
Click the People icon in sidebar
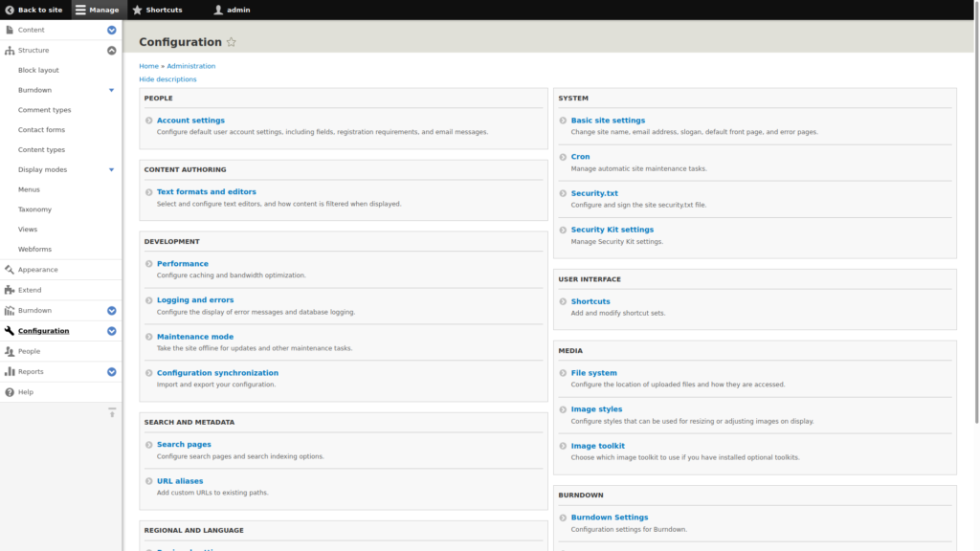10,351
